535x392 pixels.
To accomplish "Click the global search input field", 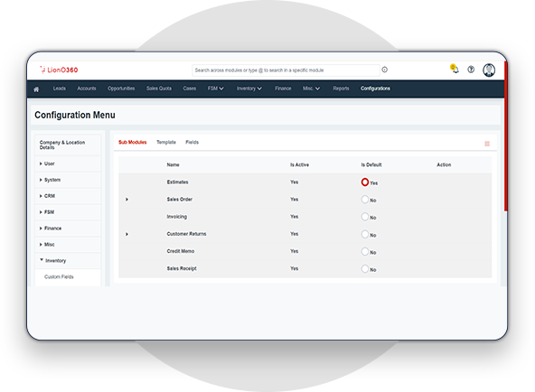I will [x=286, y=70].
